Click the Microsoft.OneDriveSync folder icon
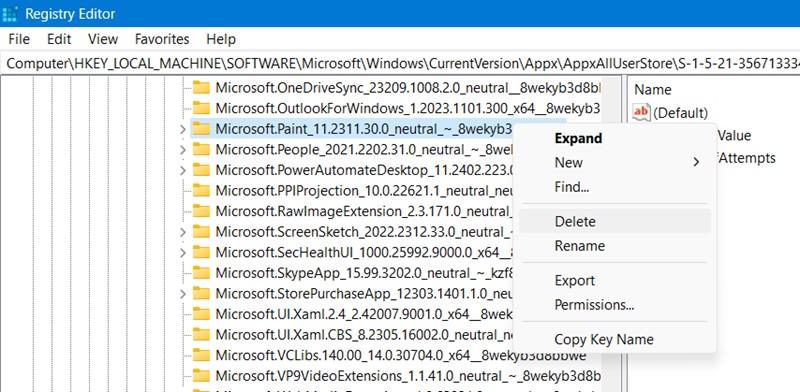The width and height of the screenshot is (800, 392). pyautogui.click(x=202, y=87)
